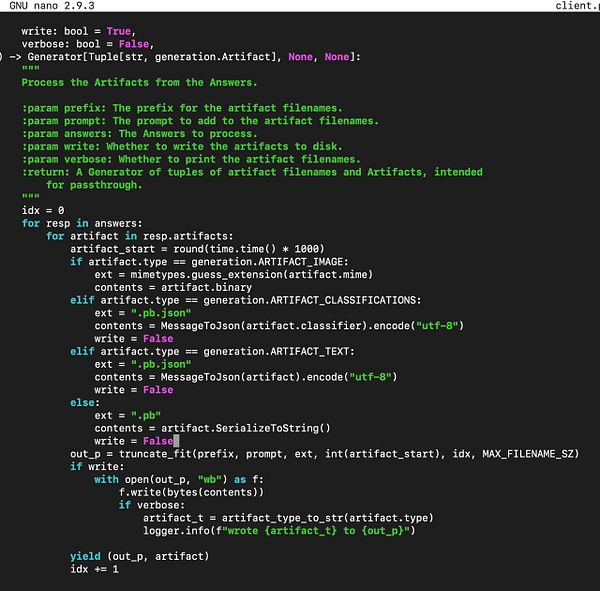The height and width of the screenshot is (591, 600).
Task: Click 'yield (out_p, artifact)' line
Action: (139, 556)
